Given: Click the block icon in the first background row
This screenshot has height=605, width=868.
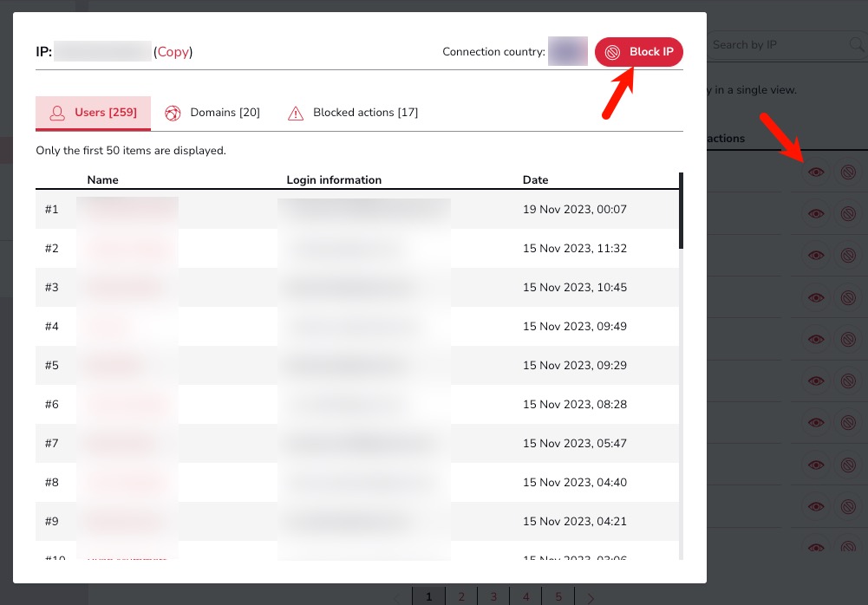Looking at the screenshot, I should [848, 172].
